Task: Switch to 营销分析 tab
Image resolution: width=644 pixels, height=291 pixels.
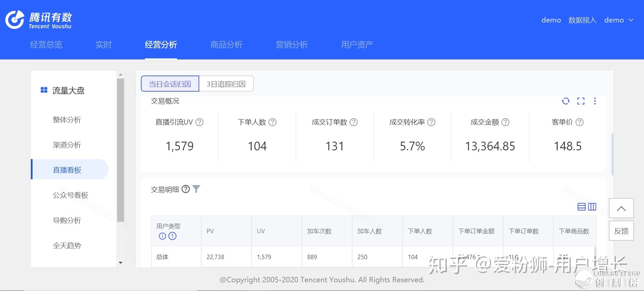Action: pyautogui.click(x=291, y=45)
